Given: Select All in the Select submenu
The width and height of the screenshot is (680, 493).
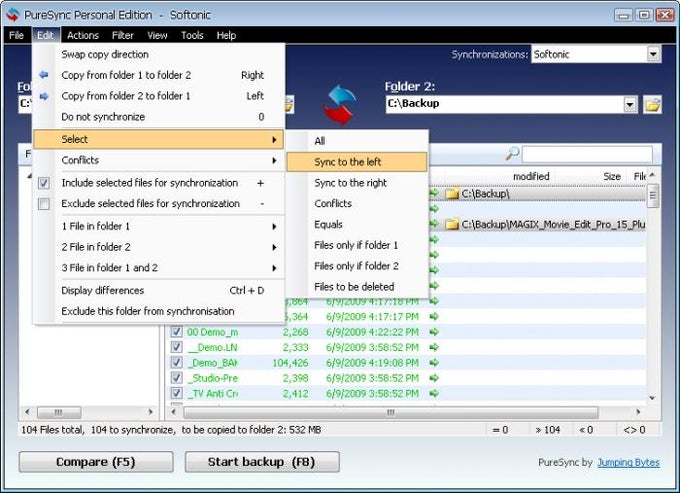Looking at the screenshot, I should click(357, 141).
